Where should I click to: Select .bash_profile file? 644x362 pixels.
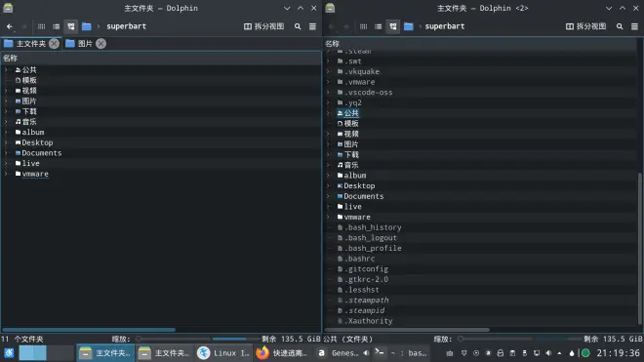click(x=369, y=248)
